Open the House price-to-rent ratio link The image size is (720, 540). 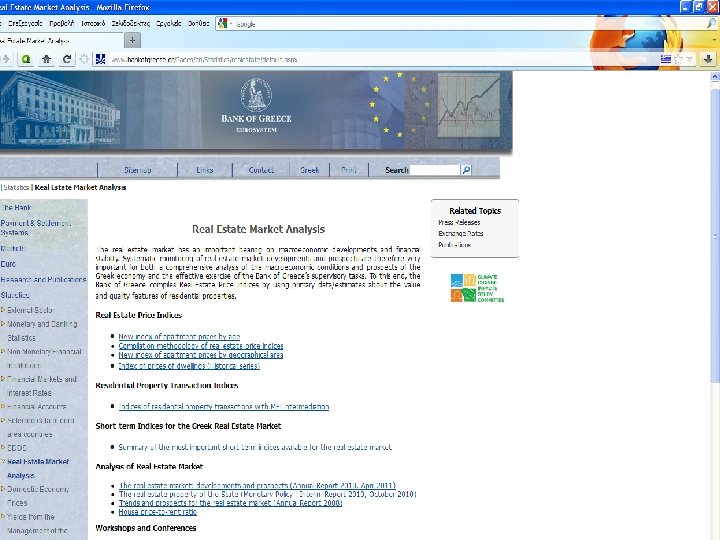click(x=158, y=512)
